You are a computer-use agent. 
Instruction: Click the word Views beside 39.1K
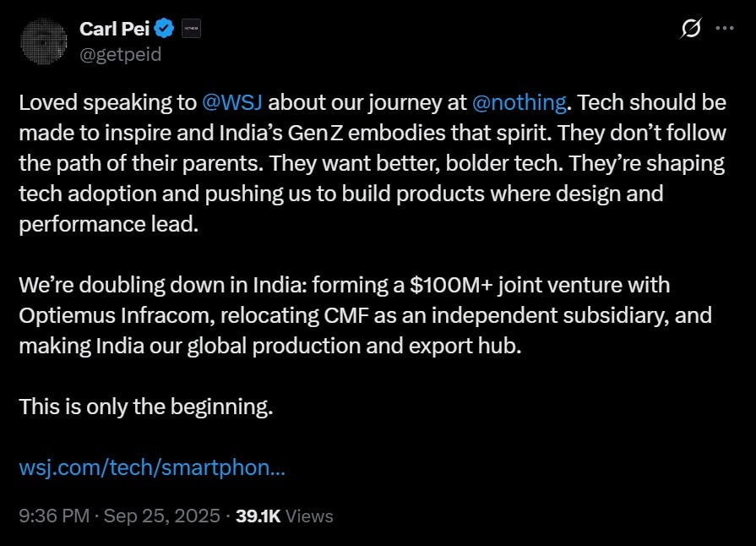tap(309, 516)
